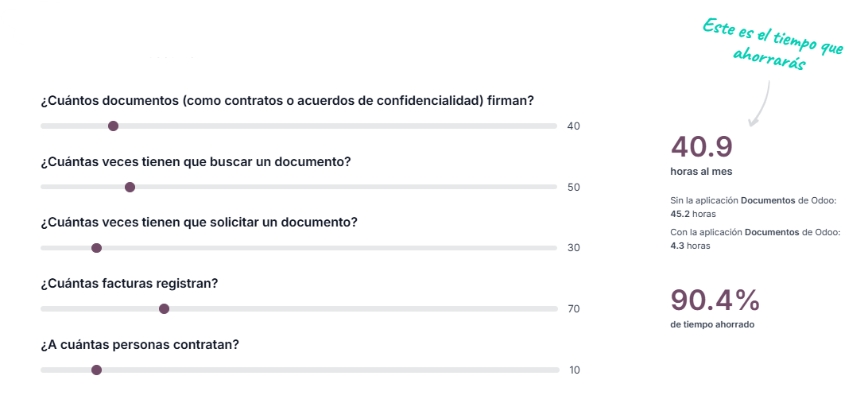
Task: Click the invoices registered slider handle
Action: click(165, 308)
